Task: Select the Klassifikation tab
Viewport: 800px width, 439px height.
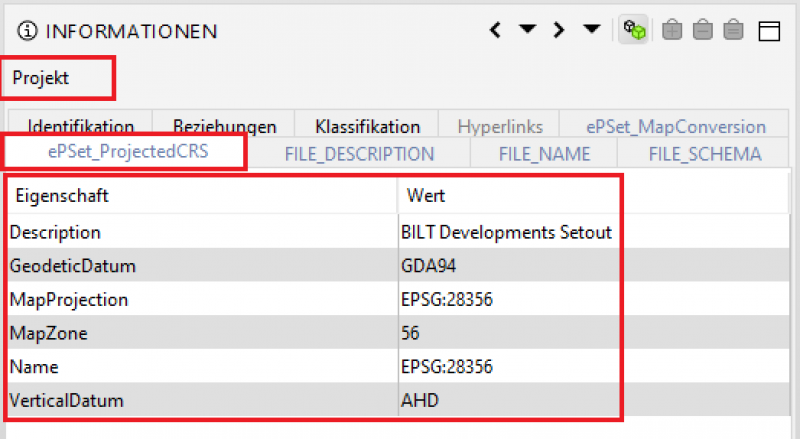Action: [367, 126]
